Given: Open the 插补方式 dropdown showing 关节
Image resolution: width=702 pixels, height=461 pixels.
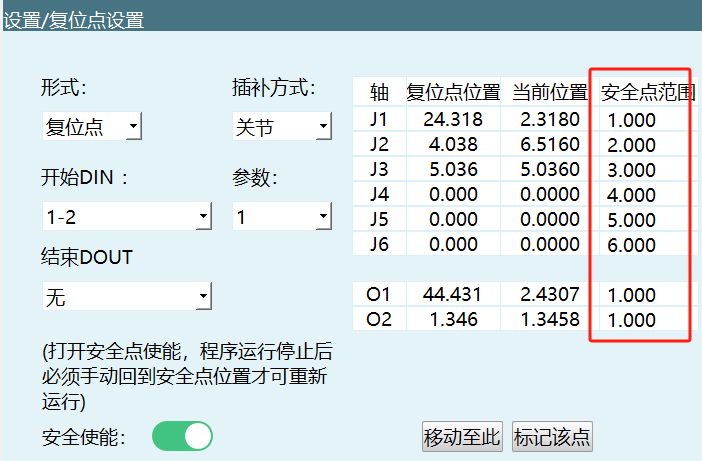Looking at the screenshot, I should click(x=282, y=126).
